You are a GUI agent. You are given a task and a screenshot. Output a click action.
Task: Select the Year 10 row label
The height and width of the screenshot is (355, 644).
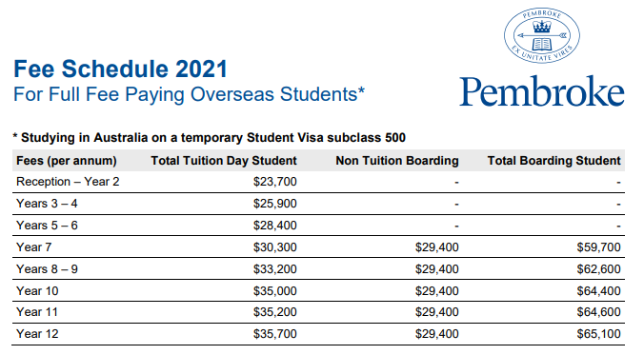(37, 291)
